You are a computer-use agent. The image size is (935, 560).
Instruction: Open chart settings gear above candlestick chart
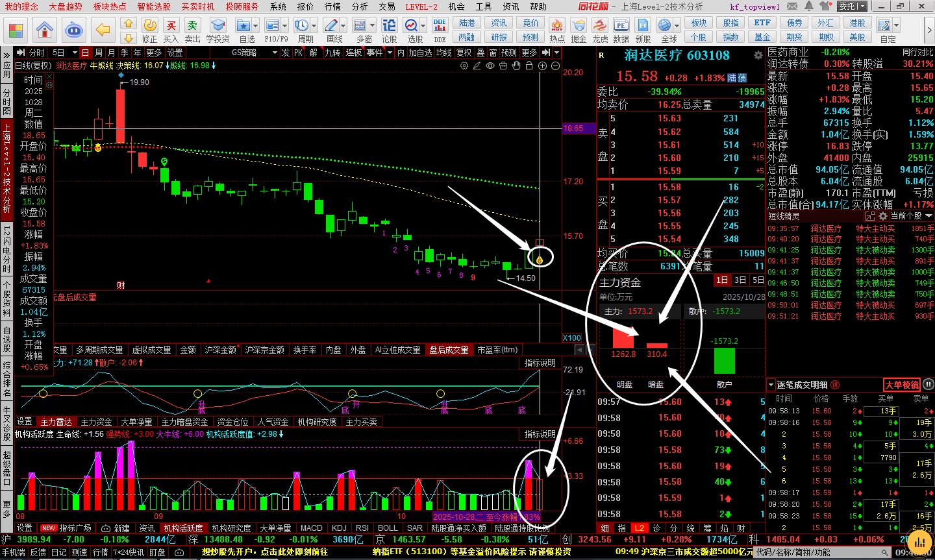tap(464, 66)
